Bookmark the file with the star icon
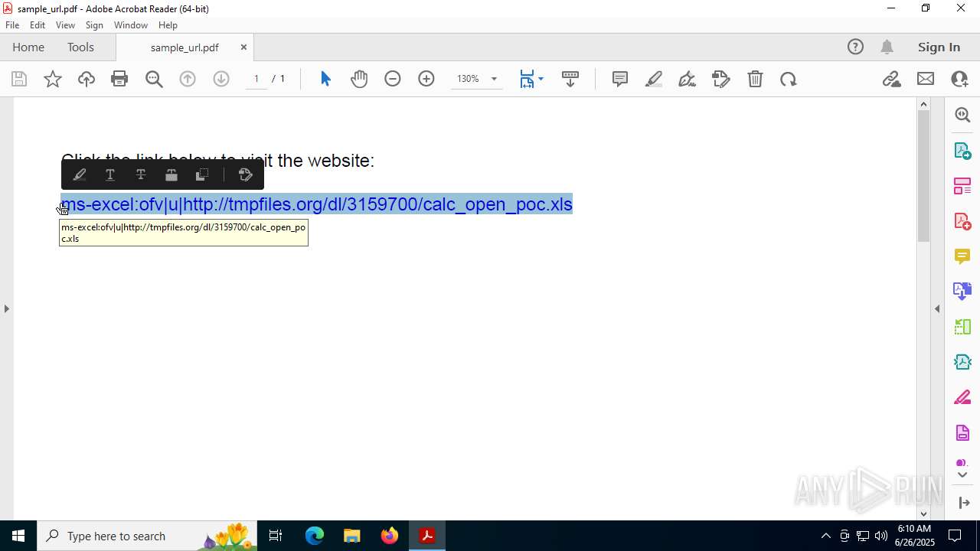The height and width of the screenshot is (551, 980). pyautogui.click(x=53, y=79)
